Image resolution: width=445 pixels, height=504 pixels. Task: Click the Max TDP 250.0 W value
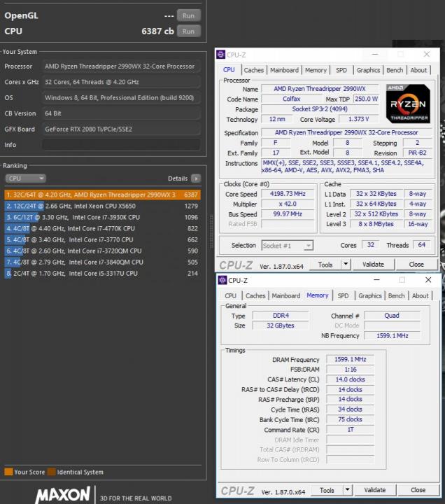366,99
